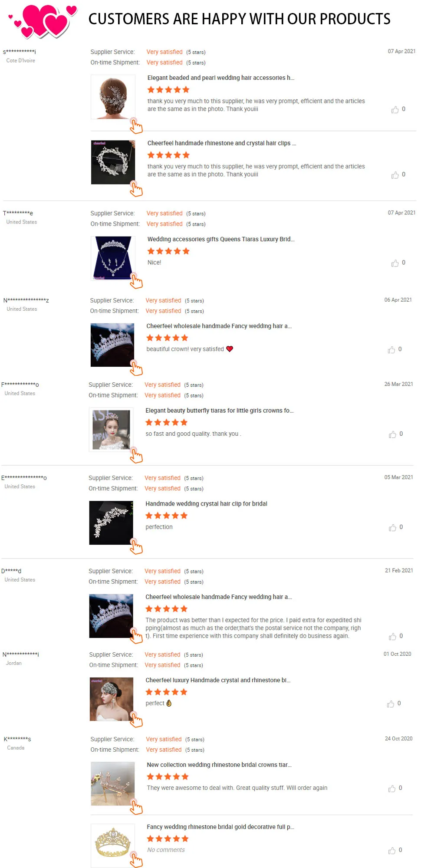Image resolution: width=434 pixels, height=868 pixels.
Task: Like the expedited shipping review by D*****d
Action: tap(392, 637)
